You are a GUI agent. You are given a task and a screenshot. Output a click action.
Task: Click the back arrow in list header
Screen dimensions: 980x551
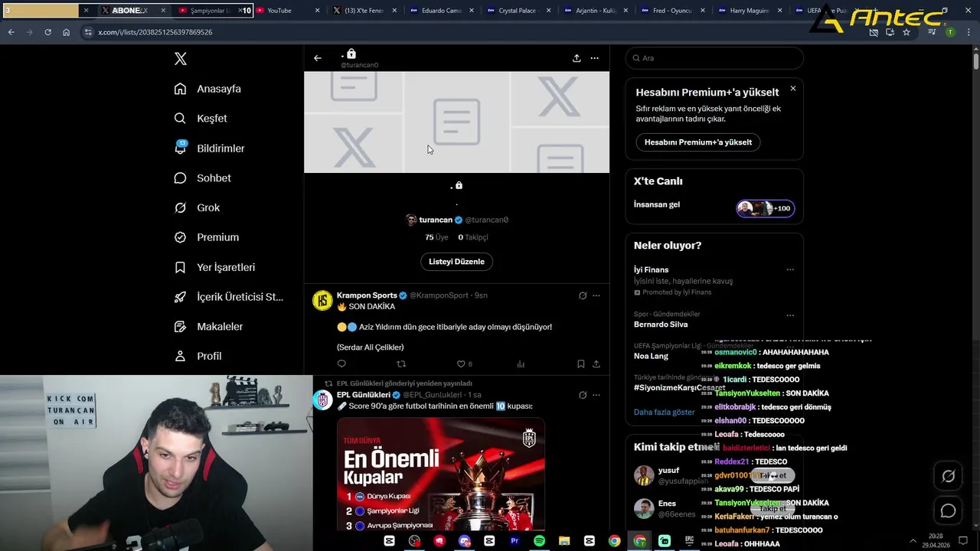[318, 58]
